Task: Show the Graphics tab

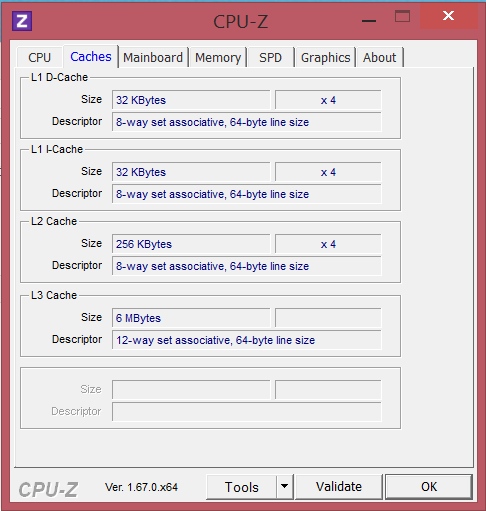Action: pos(325,57)
